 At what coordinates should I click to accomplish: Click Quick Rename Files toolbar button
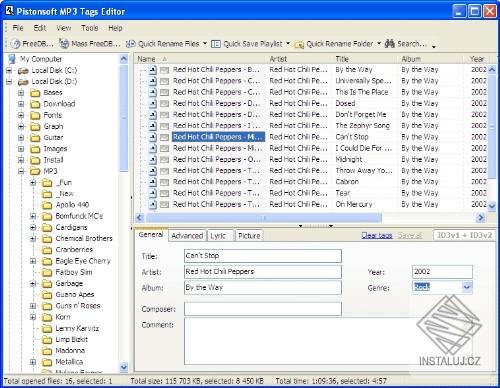click(163, 44)
